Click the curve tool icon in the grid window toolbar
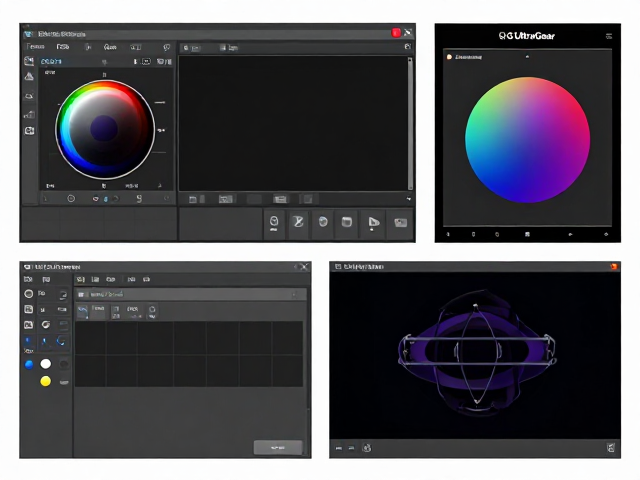 point(82,311)
